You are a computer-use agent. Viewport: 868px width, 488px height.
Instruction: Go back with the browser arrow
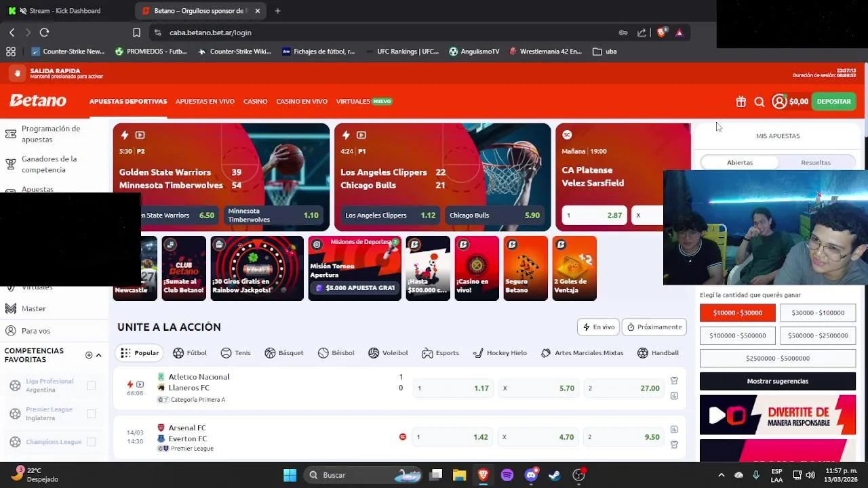pos(12,32)
